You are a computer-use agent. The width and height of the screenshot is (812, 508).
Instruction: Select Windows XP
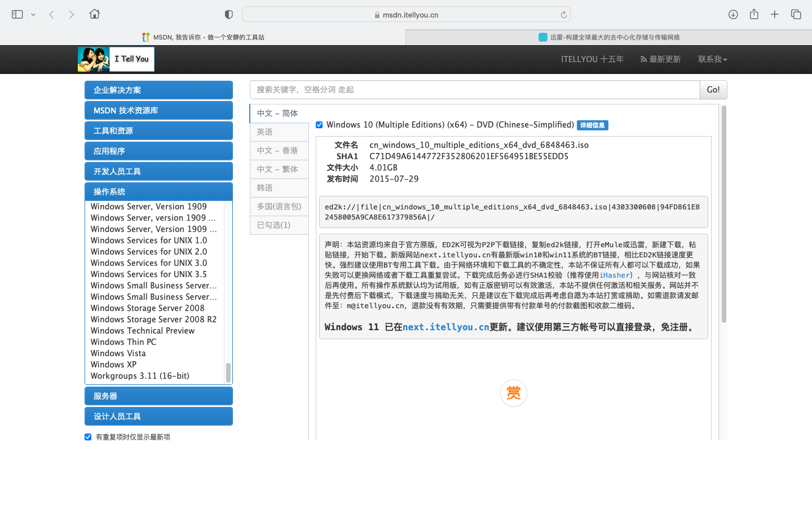pos(113,365)
